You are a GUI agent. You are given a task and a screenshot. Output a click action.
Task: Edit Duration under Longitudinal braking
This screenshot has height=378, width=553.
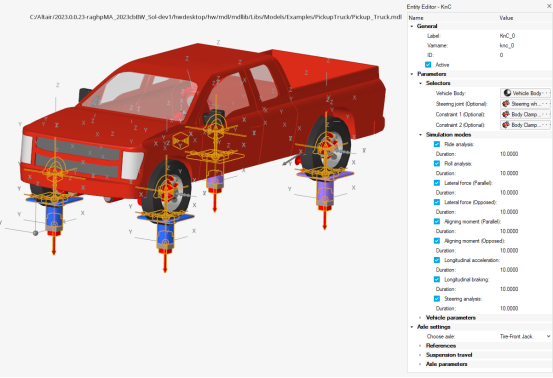(x=509, y=289)
